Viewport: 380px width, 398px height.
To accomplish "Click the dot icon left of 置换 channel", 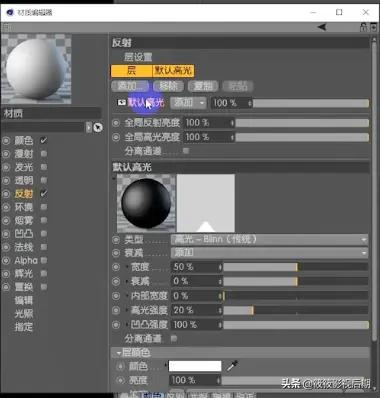I will click(6, 287).
